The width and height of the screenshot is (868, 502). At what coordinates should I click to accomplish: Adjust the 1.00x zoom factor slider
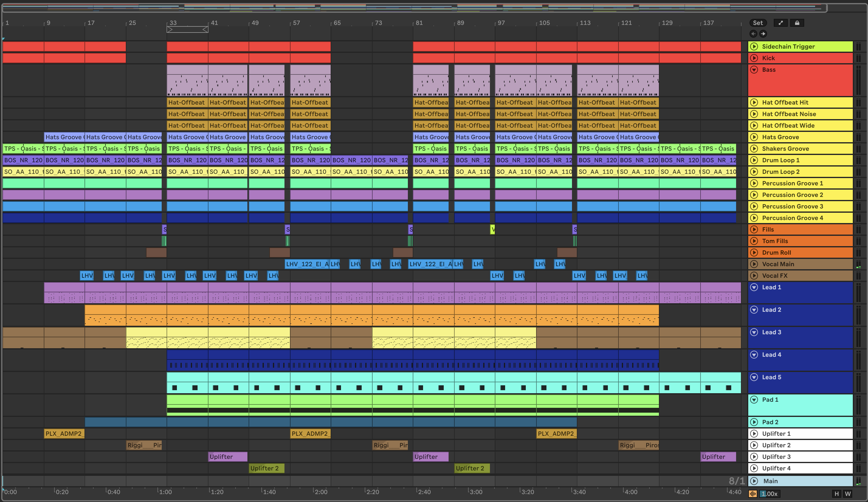click(770, 494)
